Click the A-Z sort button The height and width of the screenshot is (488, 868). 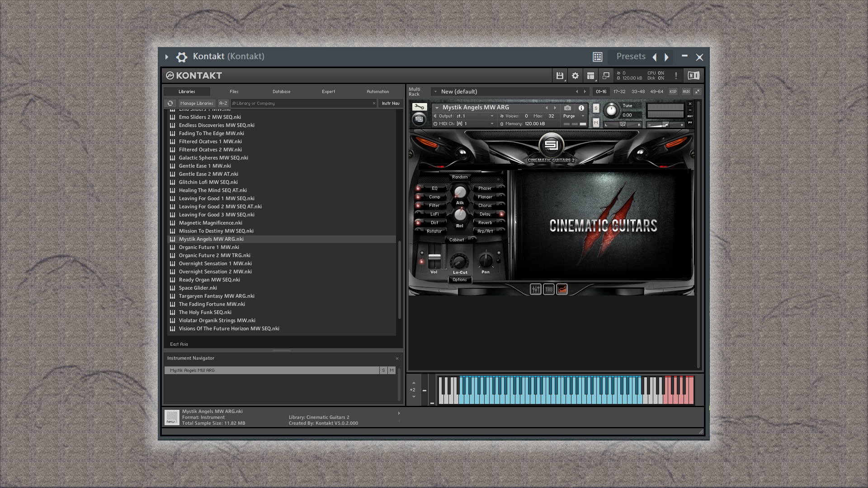pyautogui.click(x=223, y=103)
